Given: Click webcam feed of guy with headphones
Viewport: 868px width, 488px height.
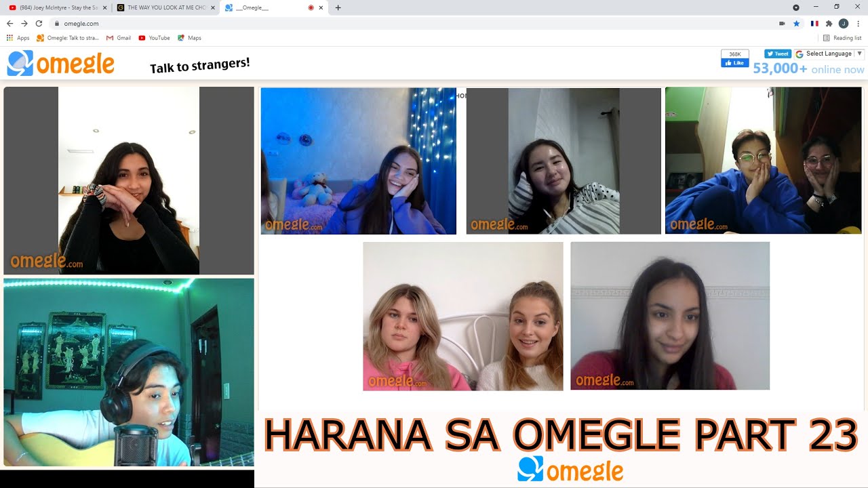Looking at the screenshot, I should coord(129,372).
